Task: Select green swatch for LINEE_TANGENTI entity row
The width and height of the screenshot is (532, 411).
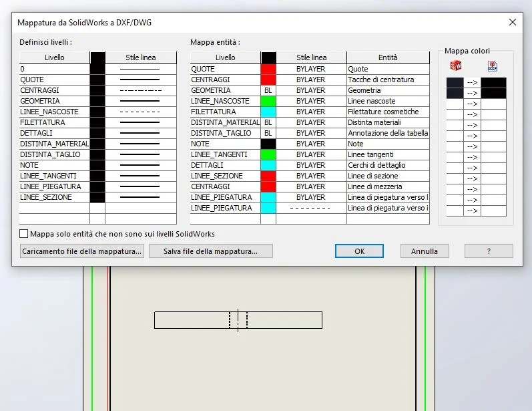Action: (x=268, y=154)
